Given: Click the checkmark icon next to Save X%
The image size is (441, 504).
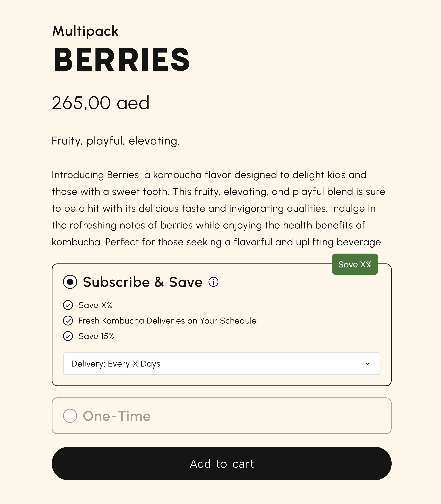Looking at the screenshot, I should 68,305.
